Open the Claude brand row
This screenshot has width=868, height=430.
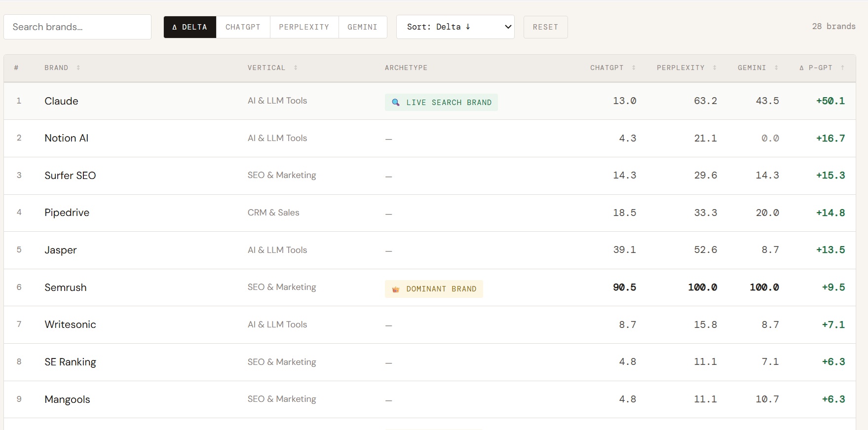point(61,101)
